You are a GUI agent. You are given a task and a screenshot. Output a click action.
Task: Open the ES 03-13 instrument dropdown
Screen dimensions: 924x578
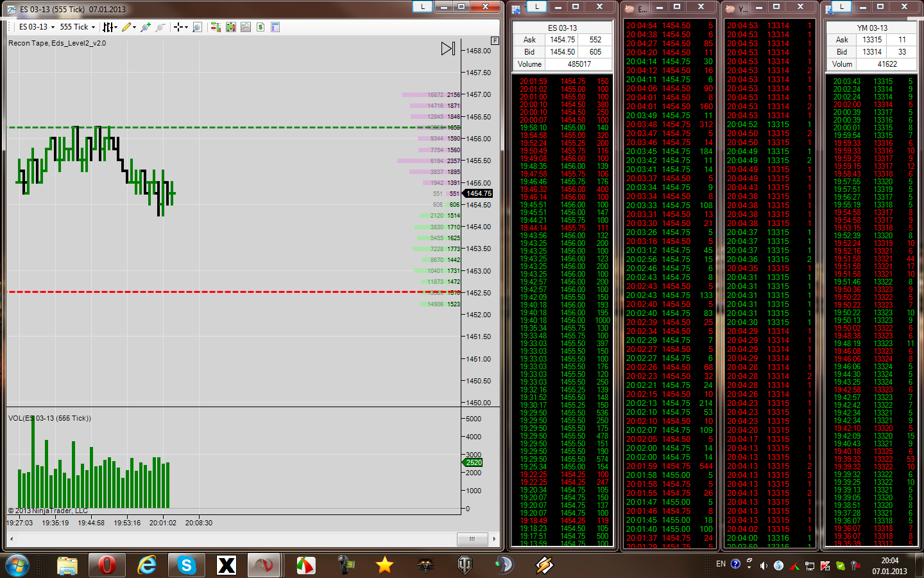[36, 27]
